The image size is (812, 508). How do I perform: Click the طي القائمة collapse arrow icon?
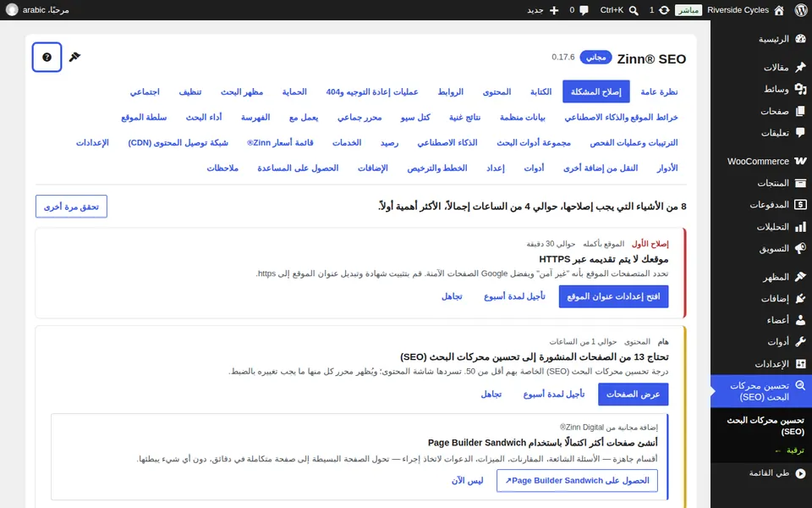point(801,473)
